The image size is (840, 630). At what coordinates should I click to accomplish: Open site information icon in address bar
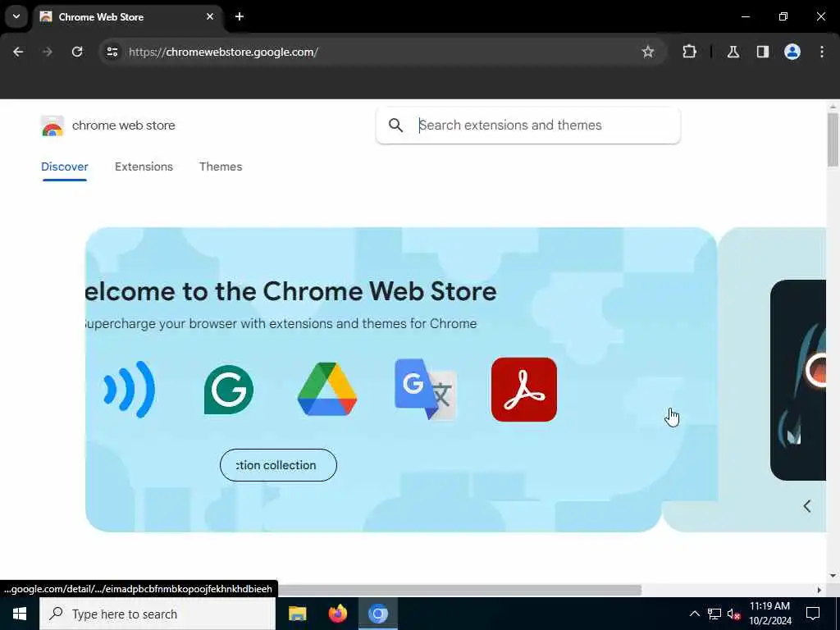pyautogui.click(x=112, y=52)
